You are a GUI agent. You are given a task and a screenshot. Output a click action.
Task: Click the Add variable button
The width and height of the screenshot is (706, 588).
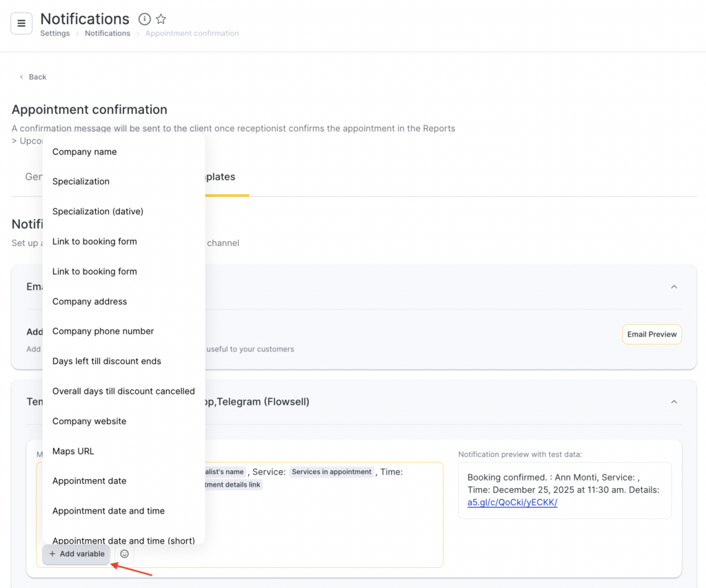pyautogui.click(x=77, y=554)
